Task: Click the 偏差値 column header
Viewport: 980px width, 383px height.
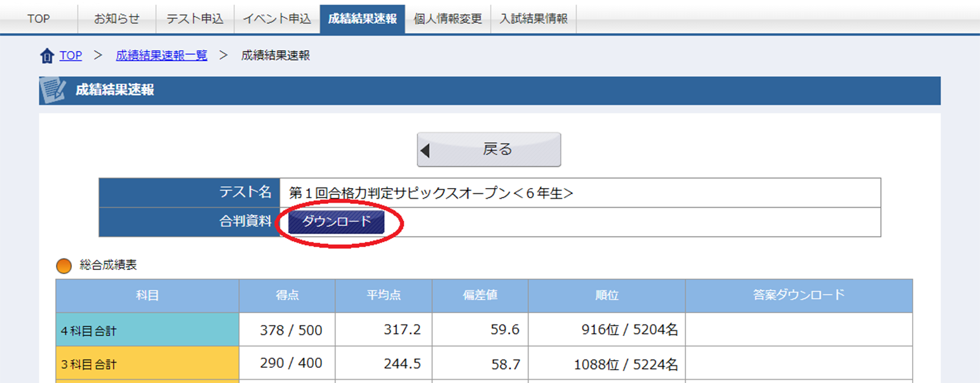Action: (x=480, y=295)
